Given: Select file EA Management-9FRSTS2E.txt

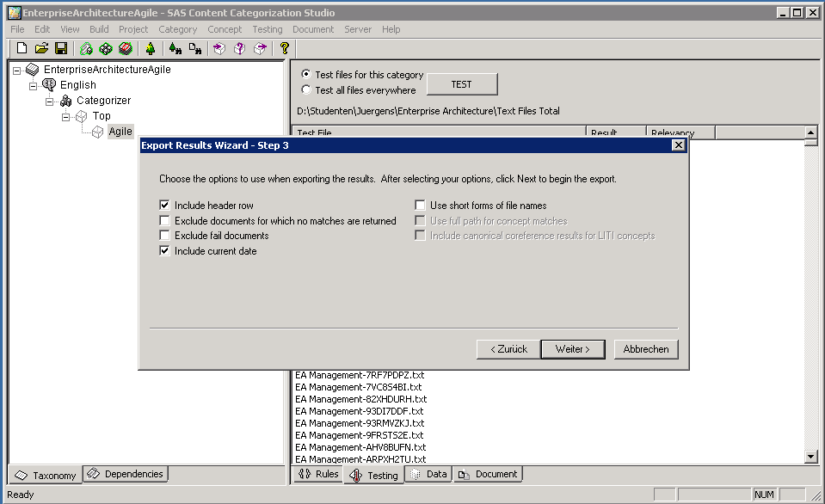Looking at the screenshot, I should (359, 435).
